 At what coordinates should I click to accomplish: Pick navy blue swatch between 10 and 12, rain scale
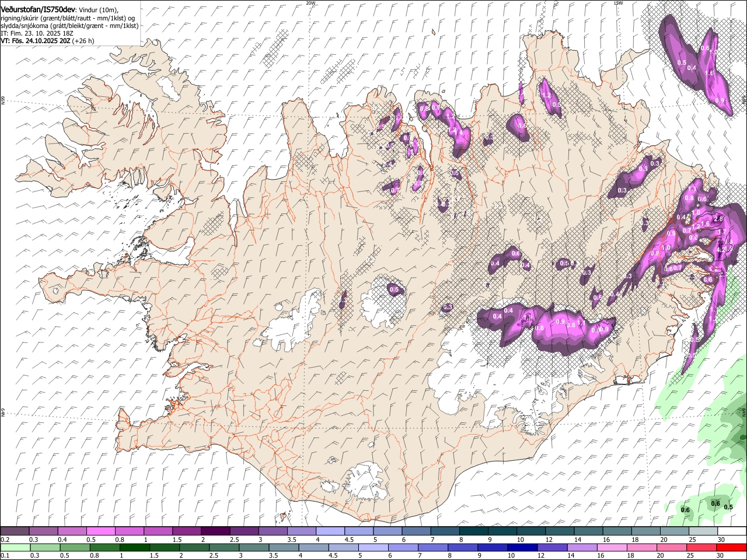[523, 547]
